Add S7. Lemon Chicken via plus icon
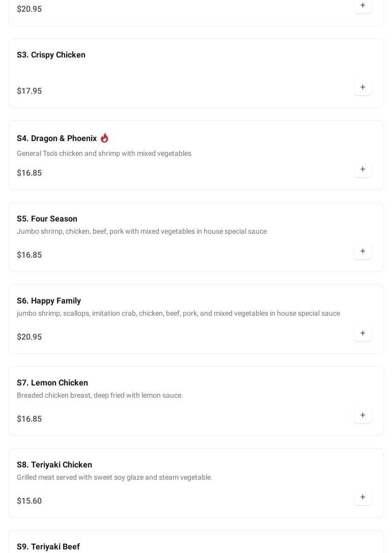 click(x=362, y=415)
